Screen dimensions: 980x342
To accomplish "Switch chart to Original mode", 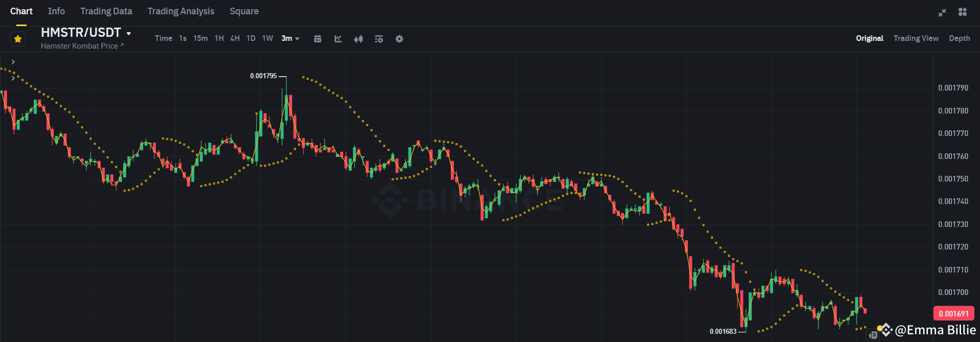I will pyautogui.click(x=869, y=38).
